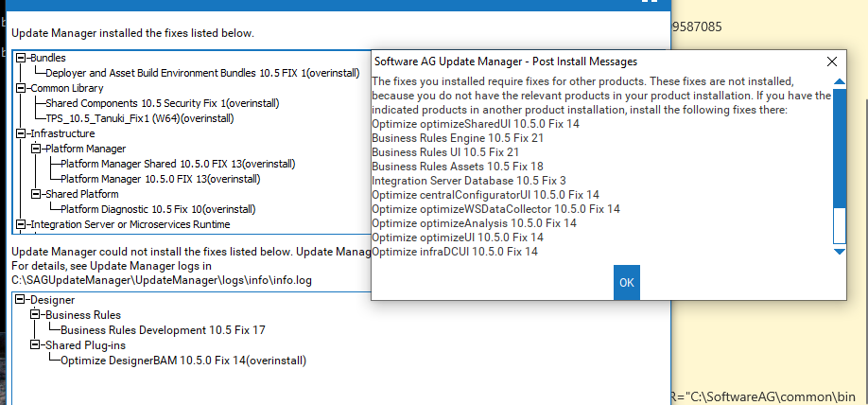Click Optimize optimizeUI 10.5.0 Fix 14 text

[458, 238]
